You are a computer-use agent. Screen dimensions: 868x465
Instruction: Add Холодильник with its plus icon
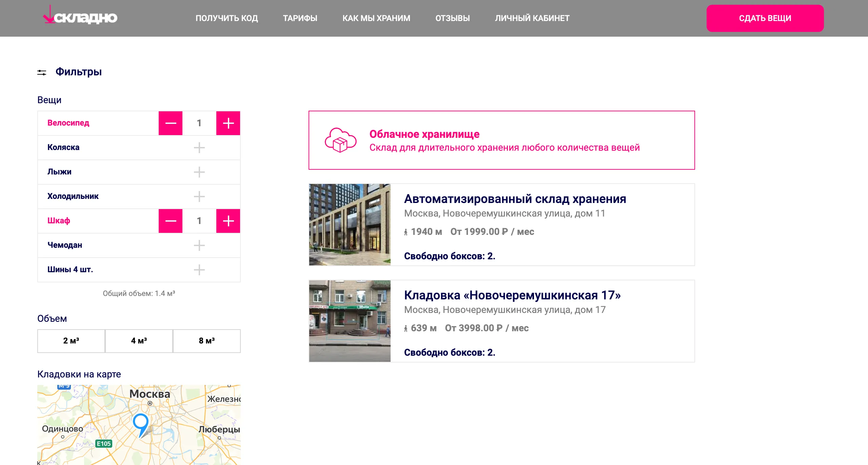199,197
